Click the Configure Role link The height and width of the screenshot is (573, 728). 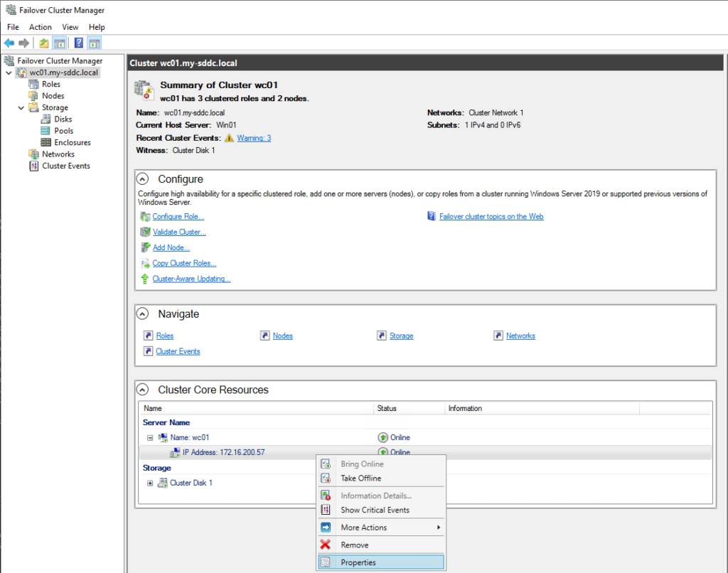click(x=178, y=217)
